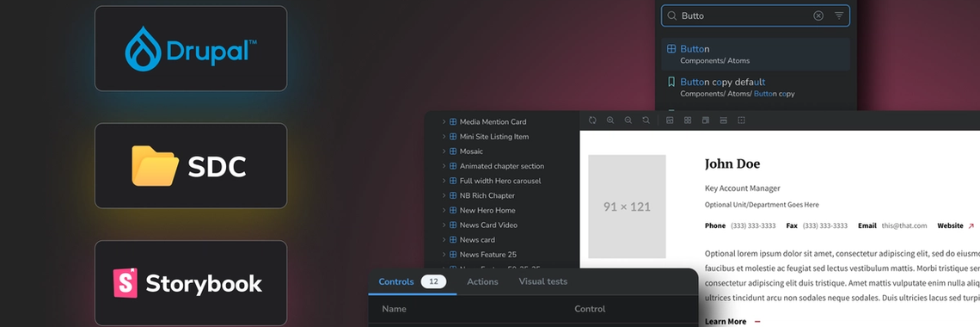980x327 pixels.
Task: Click the 91 × 121 placeholder image
Action: click(x=627, y=207)
